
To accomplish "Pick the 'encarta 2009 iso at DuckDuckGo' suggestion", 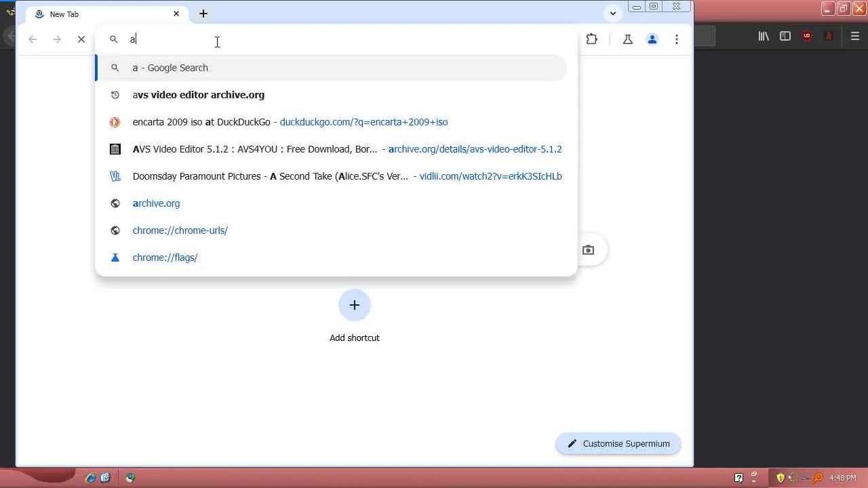I will click(331, 122).
